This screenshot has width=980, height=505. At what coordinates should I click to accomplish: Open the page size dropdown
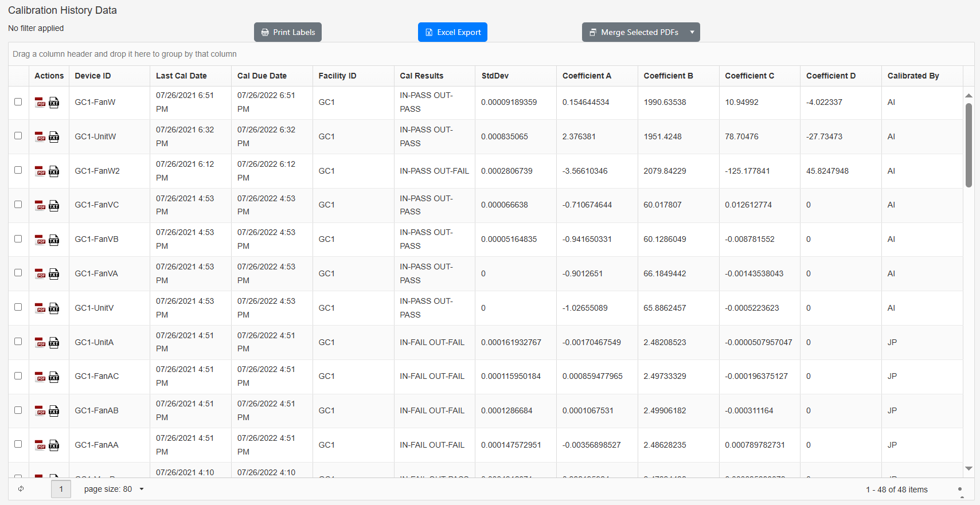click(x=142, y=489)
